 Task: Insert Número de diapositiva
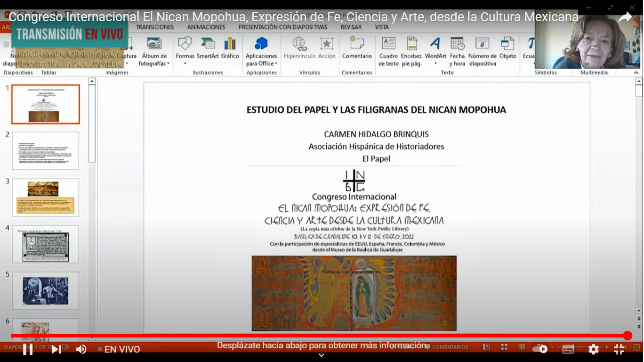coord(483,51)
